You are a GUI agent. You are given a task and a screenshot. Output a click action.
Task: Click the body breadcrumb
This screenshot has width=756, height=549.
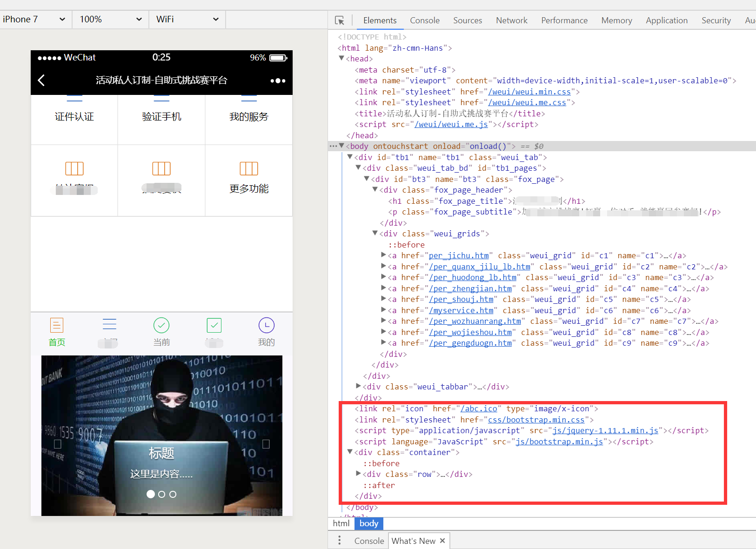(x=369, y=523)
